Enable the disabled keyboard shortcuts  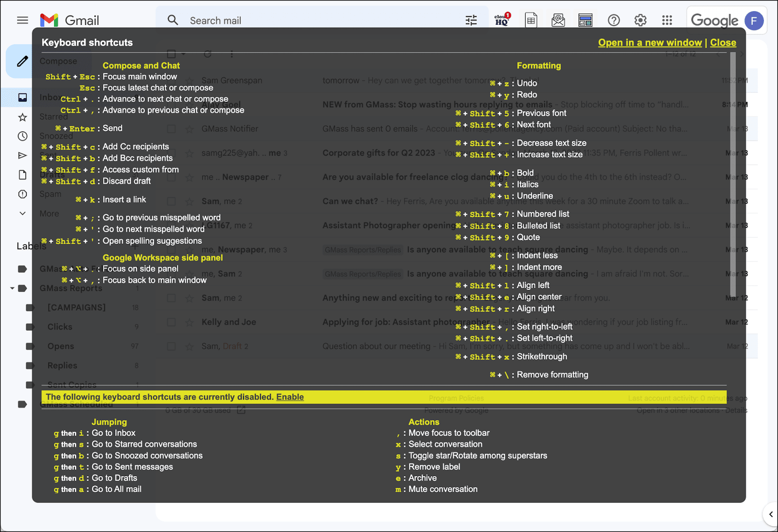290,397
